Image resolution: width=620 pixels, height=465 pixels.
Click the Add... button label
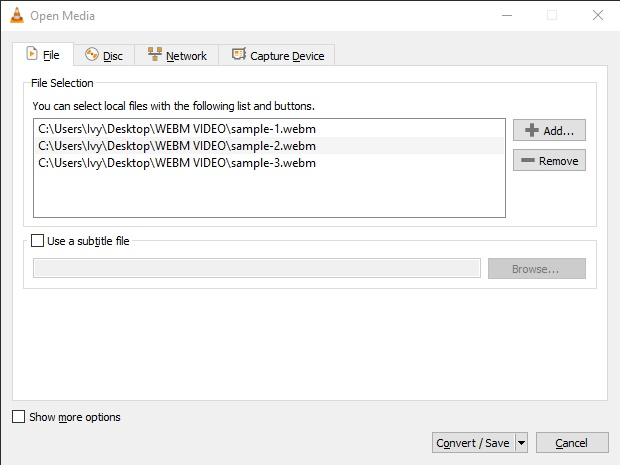click(558, 131)
